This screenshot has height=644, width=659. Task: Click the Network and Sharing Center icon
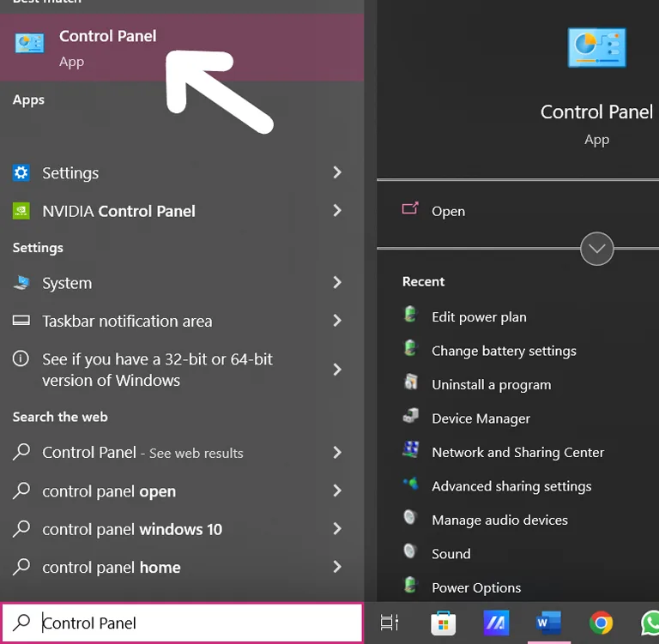point(411,449)
